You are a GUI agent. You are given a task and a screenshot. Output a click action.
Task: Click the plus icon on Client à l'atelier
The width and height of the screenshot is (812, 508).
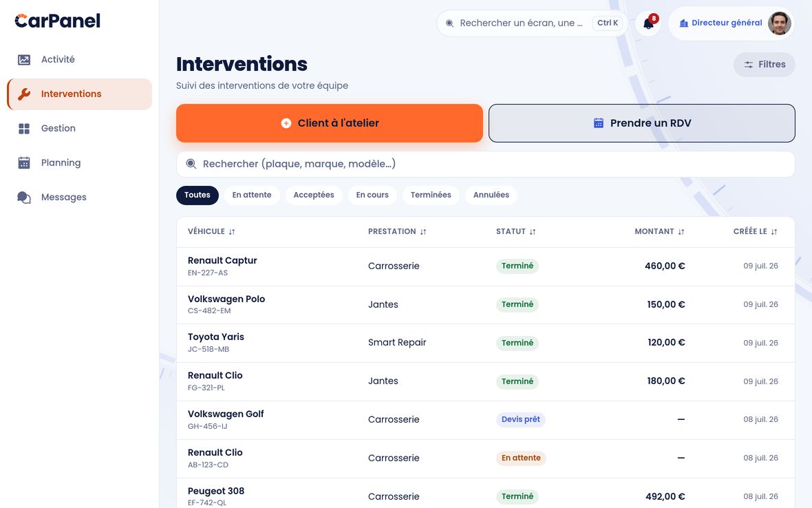[x=286, y=123]
